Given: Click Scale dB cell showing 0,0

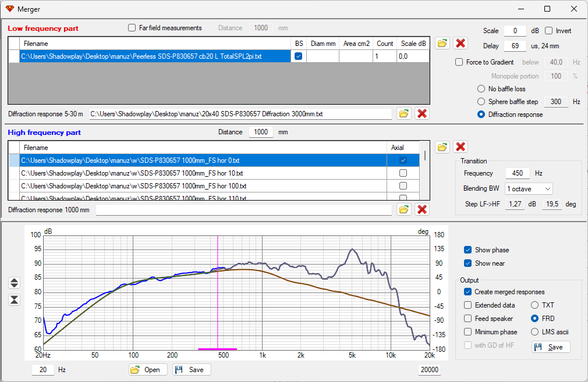Looking at the screenshot, I should [x=413, y=56].
